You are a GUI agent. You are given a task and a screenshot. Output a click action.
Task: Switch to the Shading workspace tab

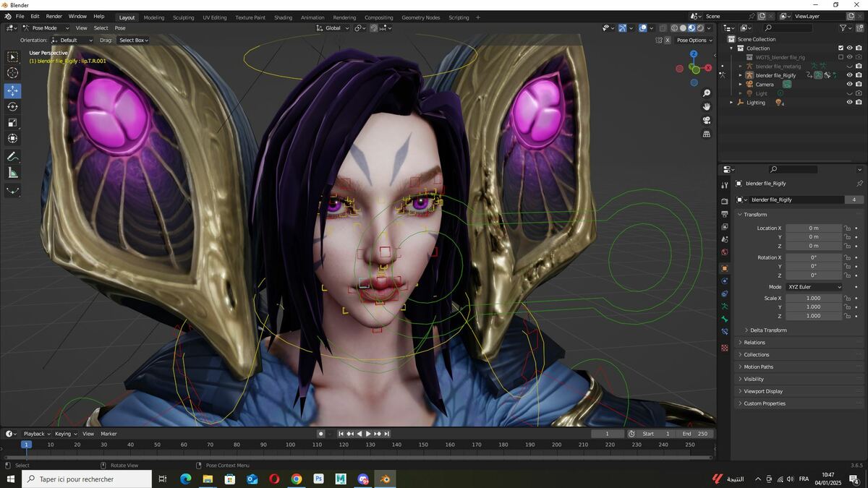(x=283, y=17)
